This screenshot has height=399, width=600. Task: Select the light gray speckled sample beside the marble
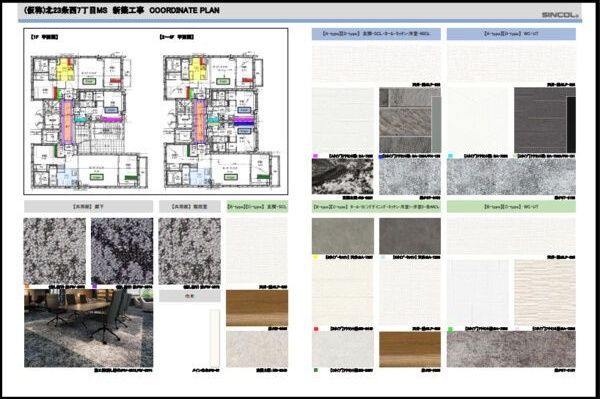tap(410, 176)
